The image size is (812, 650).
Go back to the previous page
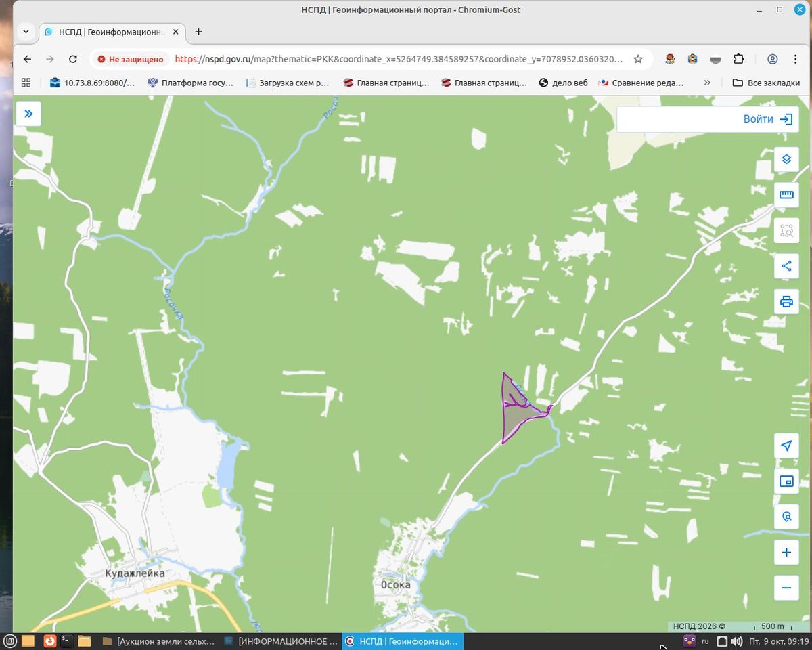pyautogui.click(x=27, y=59)
